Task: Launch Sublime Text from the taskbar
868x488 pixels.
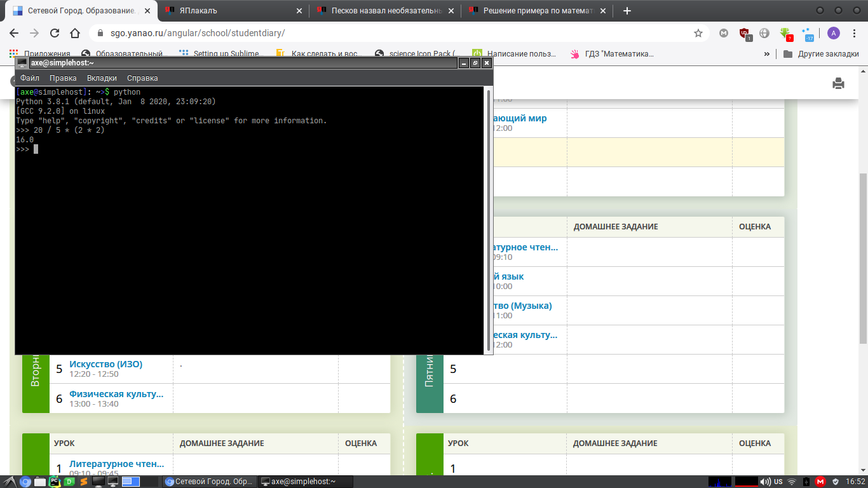Action: click(x=83, y=482)
